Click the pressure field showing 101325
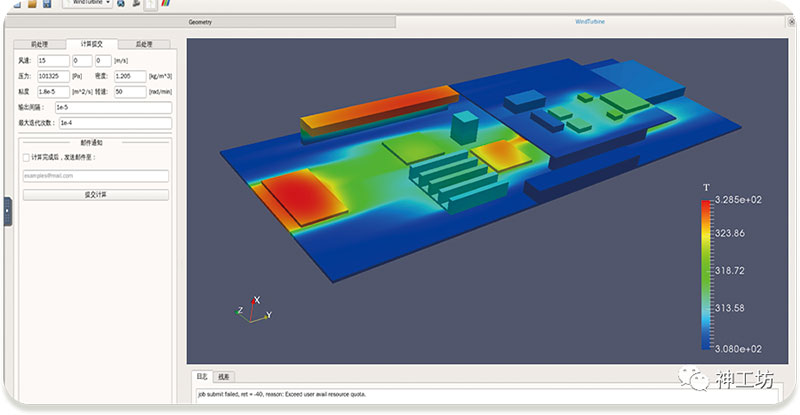Screen dimensions: 800x415 (x=53, y=76)
